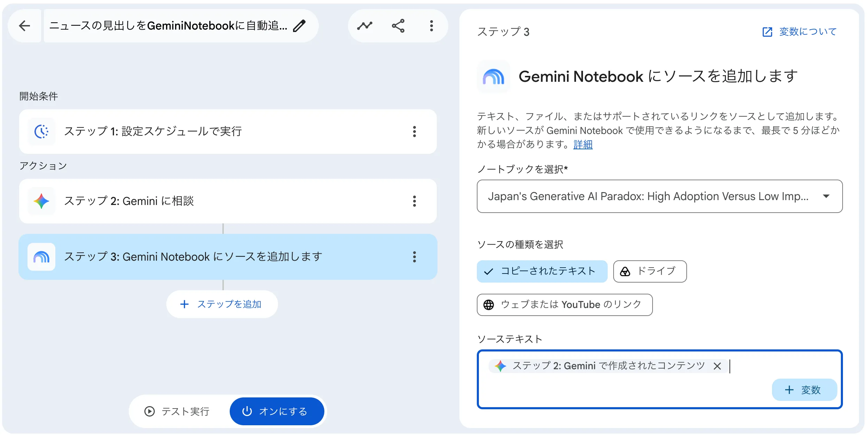The height and width of the screenshot is (435, 868).
Task: Click the Gemini Notebook にソースを追加します panel title
Action: click(658, 77)
